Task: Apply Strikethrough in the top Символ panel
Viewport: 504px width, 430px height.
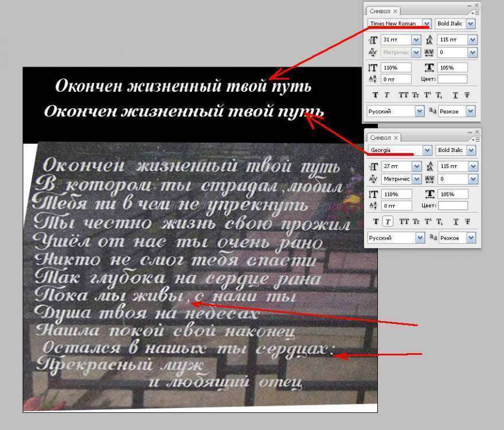Action: click(x=467, y=95)
